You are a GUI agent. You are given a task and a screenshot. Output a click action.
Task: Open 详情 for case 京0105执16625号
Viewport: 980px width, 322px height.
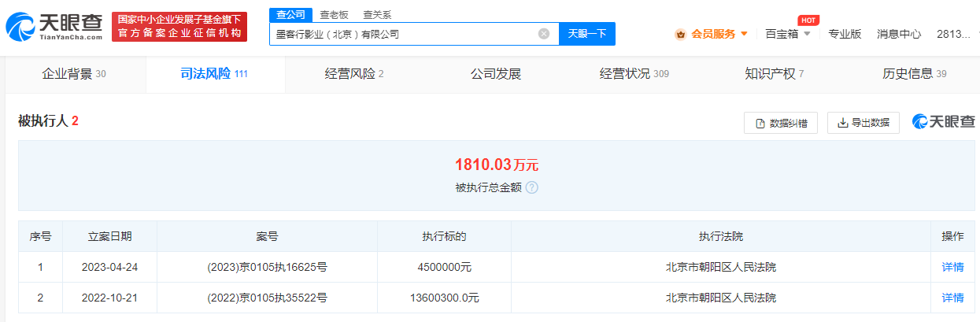pyautogui.click(x=952, y=267)
